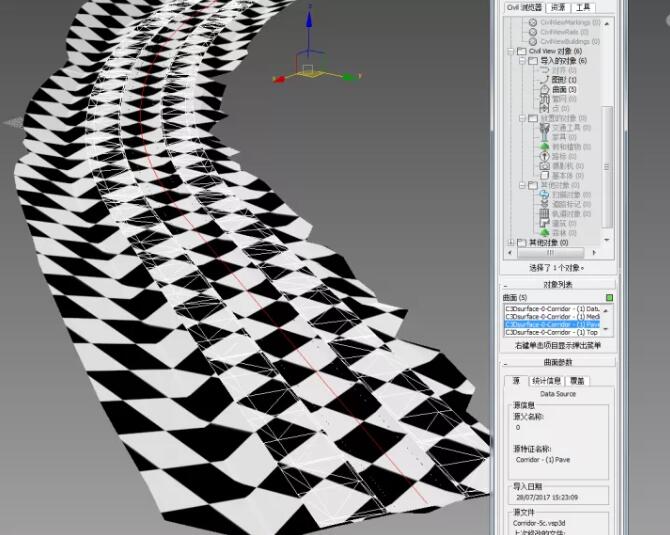Screen dimensions: 670x535
Task: Select C3Dsurface-0-Corridor - (1) Top list item
Action: click(x=552, y=332)
